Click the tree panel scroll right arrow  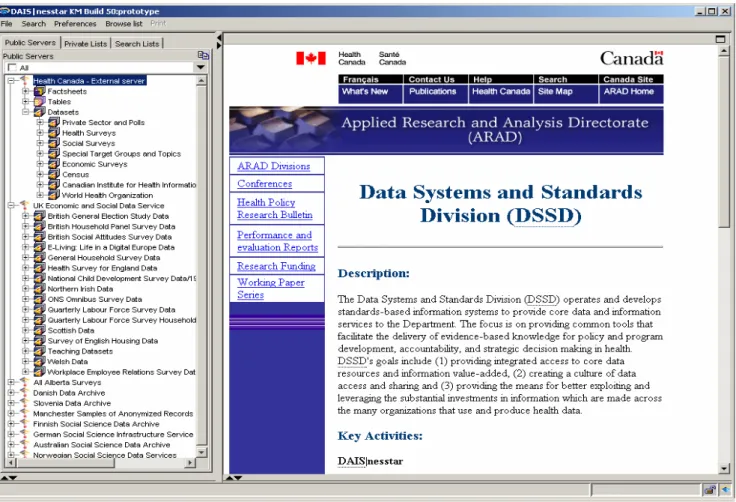click(190, 463)
